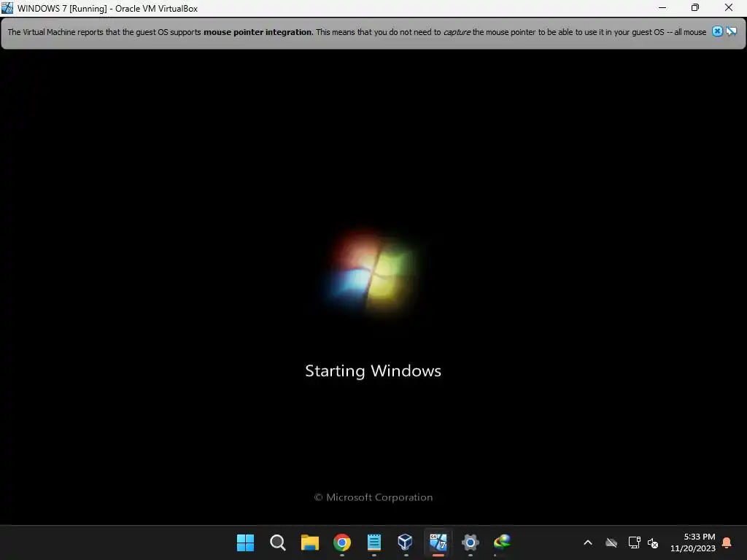Click the mouse pointer integration message text
The width and height of the screenshot is (747, 560).
[x=357, y=32]
